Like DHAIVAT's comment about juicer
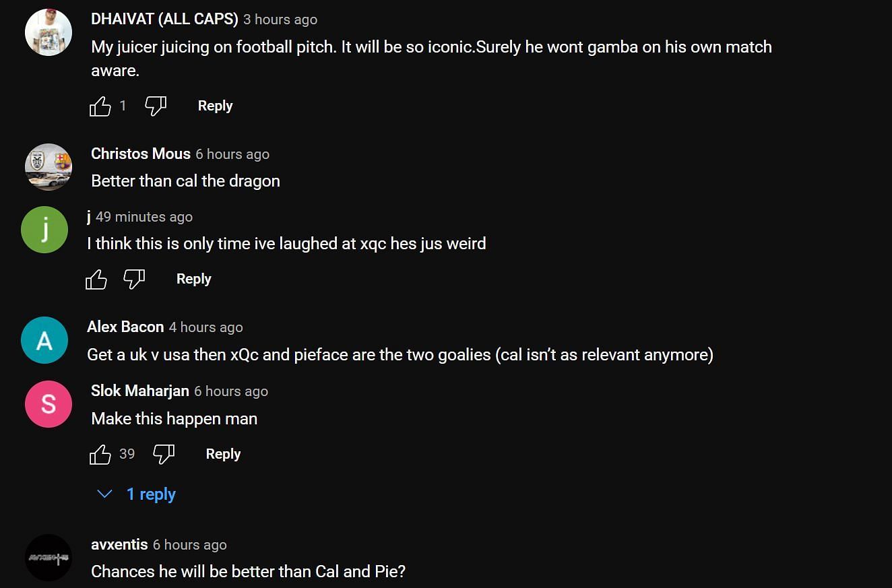Image resolution: width=892 pixels, height=588 pixels. coord(100,106)
